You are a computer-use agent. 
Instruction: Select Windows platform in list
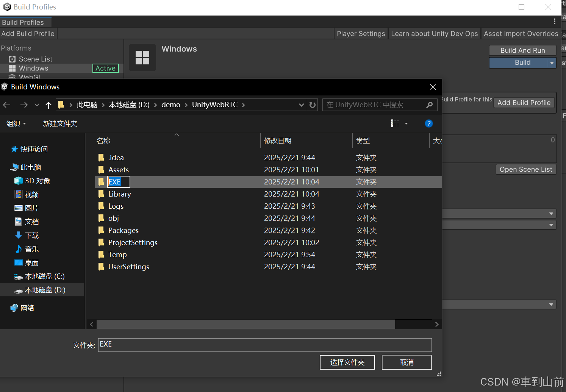point(33,68)
